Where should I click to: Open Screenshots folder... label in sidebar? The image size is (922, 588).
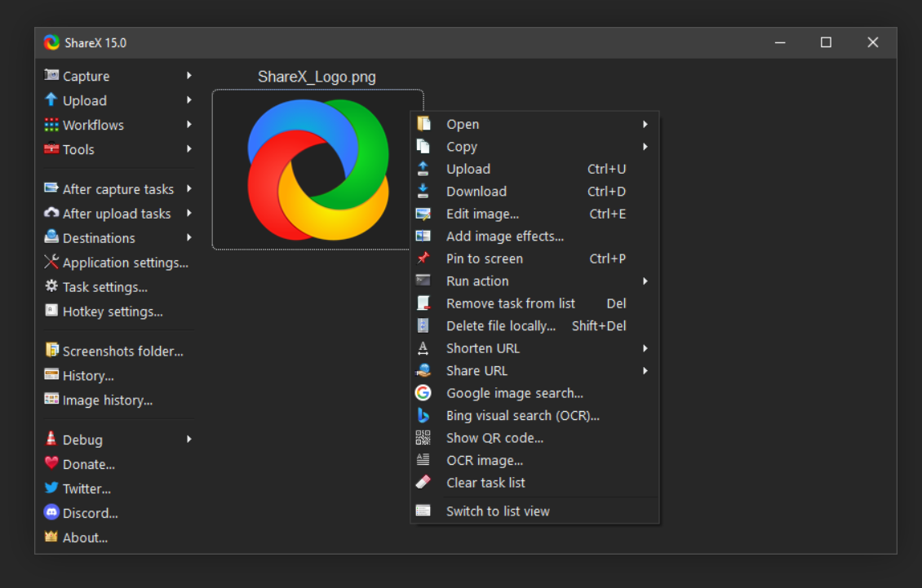pyautogui.click(x=123, y=351)
